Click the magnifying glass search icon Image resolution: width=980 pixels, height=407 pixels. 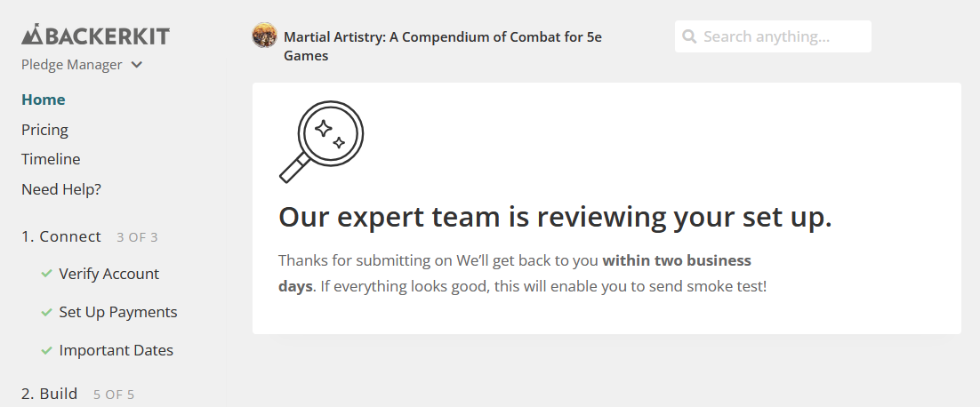point(689,36)
